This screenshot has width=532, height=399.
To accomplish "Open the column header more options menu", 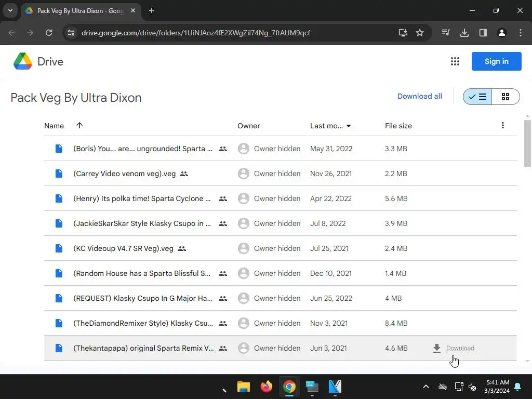I will 503,126.
